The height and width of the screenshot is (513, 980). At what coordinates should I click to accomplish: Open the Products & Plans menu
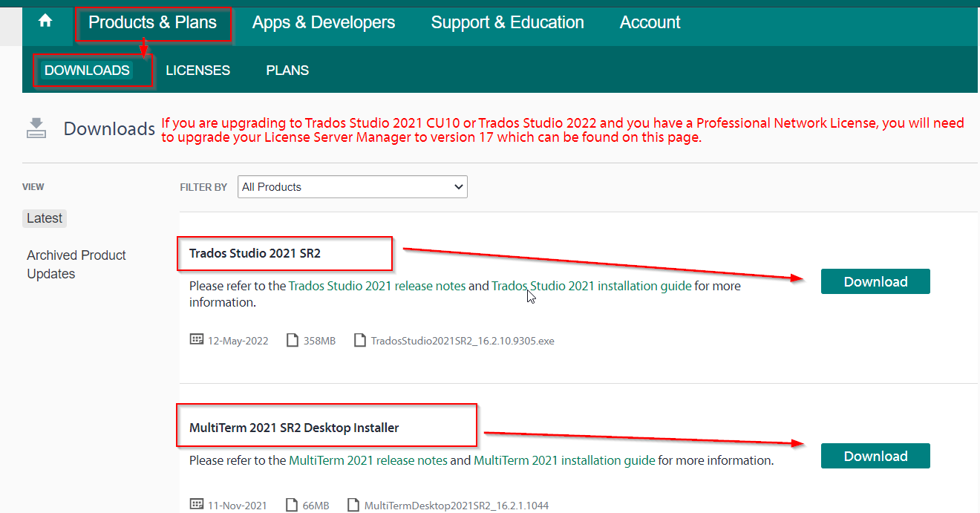(x=152, y=23)
